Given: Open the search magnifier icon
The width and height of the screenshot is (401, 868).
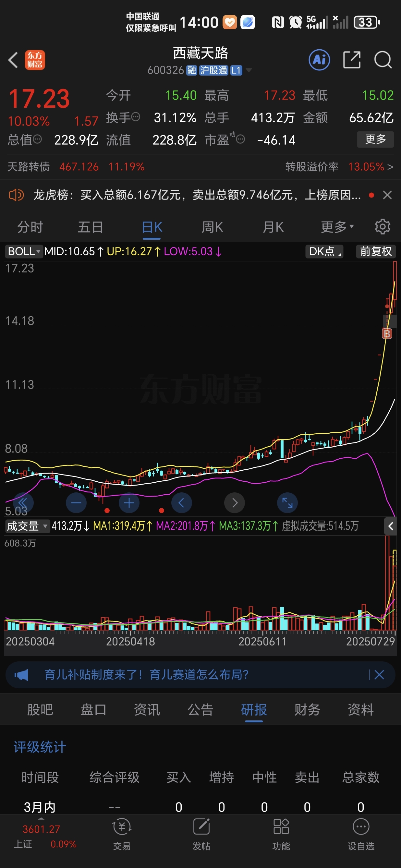Looking at the screenshot, I should [383, 60].
